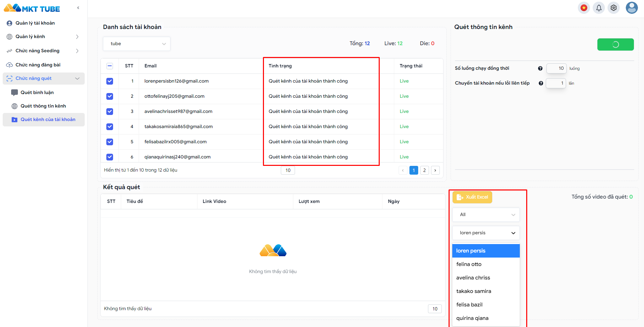This screenshot has width=644, height=327.
Task: Choose 'felisa bazil' in the dropdown list
Action: pyautogui.click(x=486, y=305)
